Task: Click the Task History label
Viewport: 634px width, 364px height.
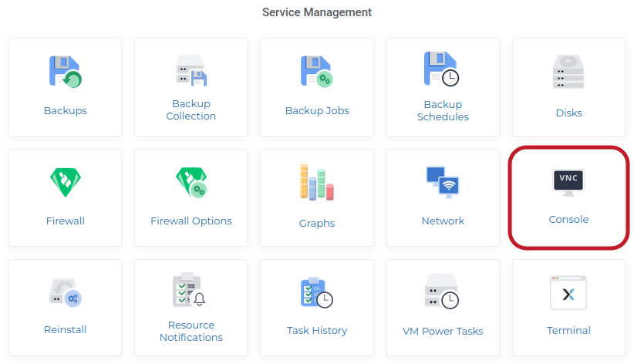Action: coord(317,330)
